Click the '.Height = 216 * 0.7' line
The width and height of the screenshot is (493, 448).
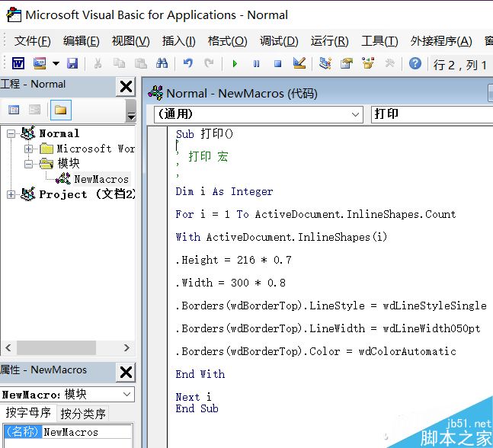pos(234,260)
